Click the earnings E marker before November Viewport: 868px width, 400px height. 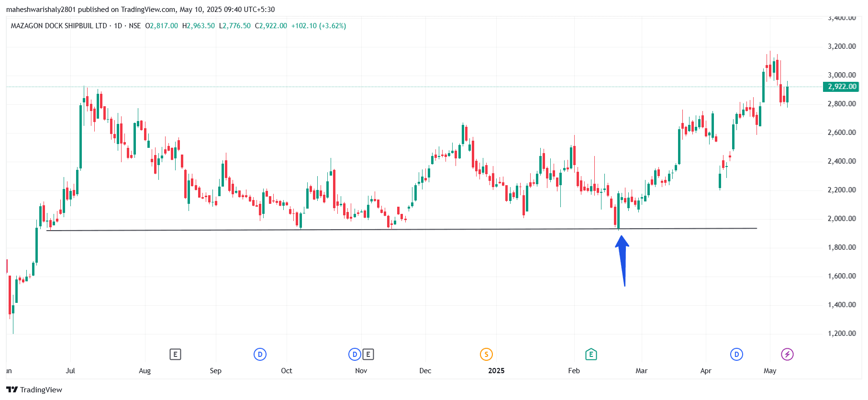pos(368,355)
